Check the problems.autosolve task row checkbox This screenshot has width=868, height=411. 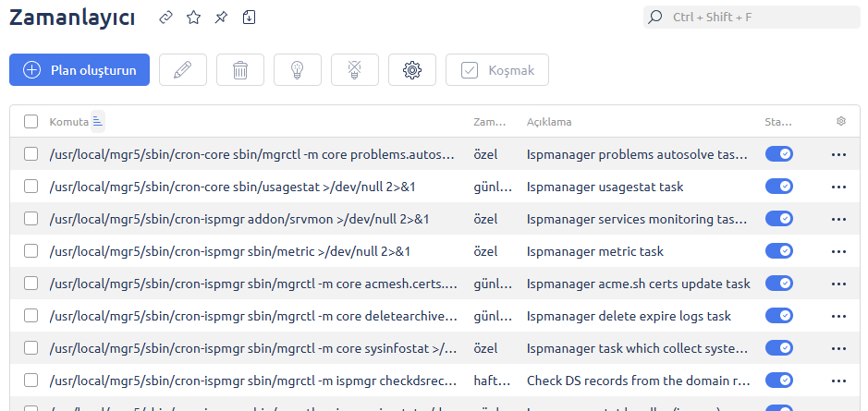(x=31, y=154)
